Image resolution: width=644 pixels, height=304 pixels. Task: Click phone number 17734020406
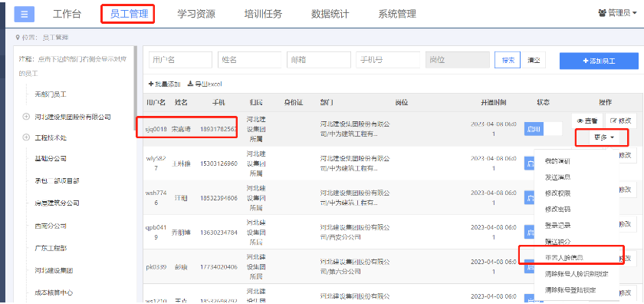click(x=219, y=266)
